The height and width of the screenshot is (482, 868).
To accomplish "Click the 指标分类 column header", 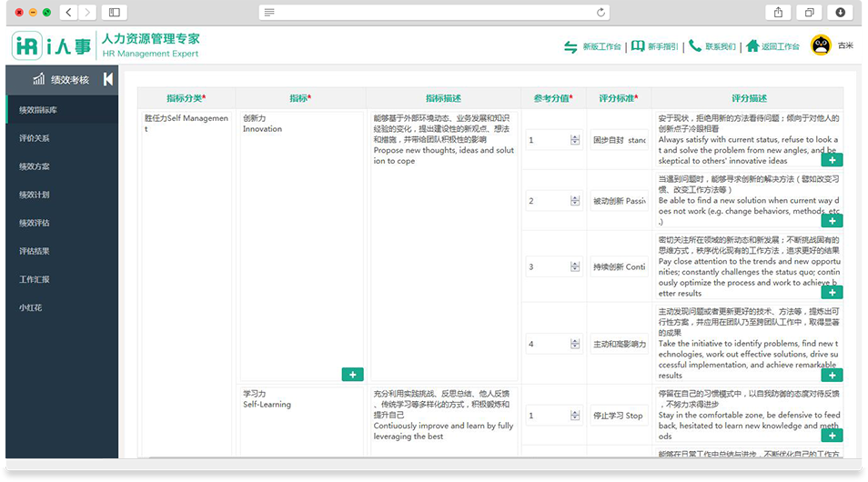I will coord(186,98).
